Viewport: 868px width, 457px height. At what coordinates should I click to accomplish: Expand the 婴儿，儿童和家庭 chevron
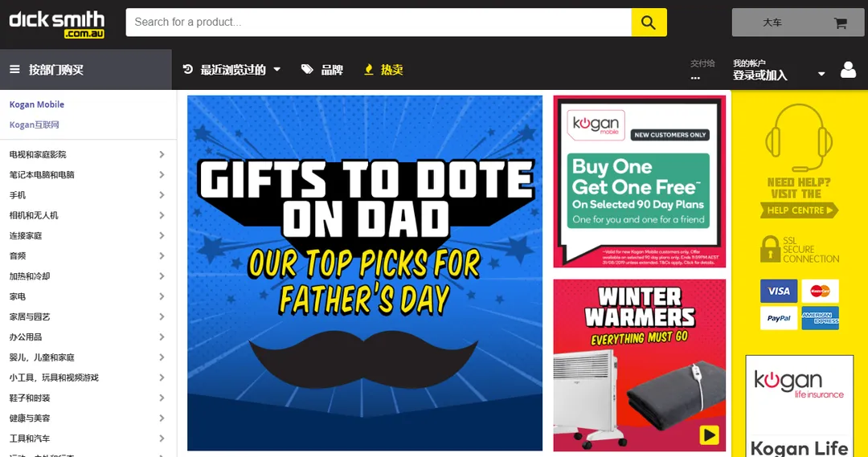(162, 357)
